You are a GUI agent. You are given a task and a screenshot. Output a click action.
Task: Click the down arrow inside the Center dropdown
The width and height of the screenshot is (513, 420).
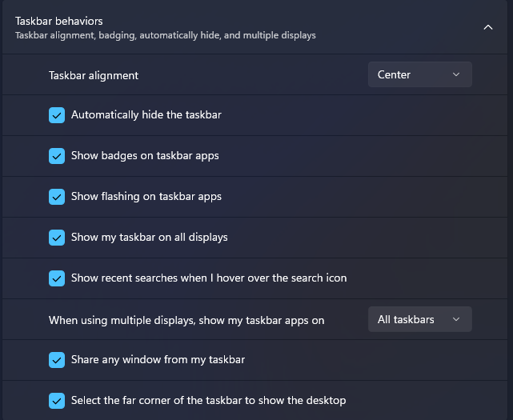point(456,74)
